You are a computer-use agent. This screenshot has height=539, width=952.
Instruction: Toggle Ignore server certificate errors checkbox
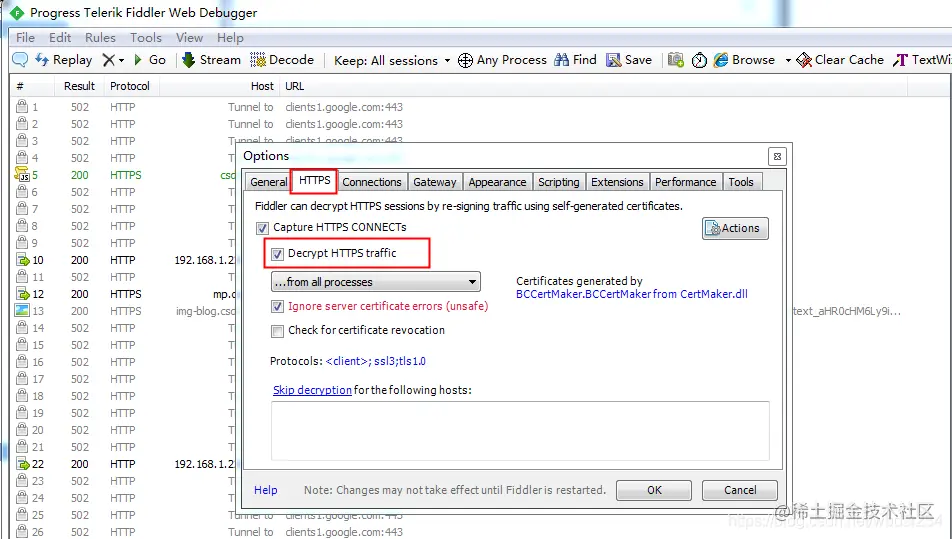pos(277,307)
